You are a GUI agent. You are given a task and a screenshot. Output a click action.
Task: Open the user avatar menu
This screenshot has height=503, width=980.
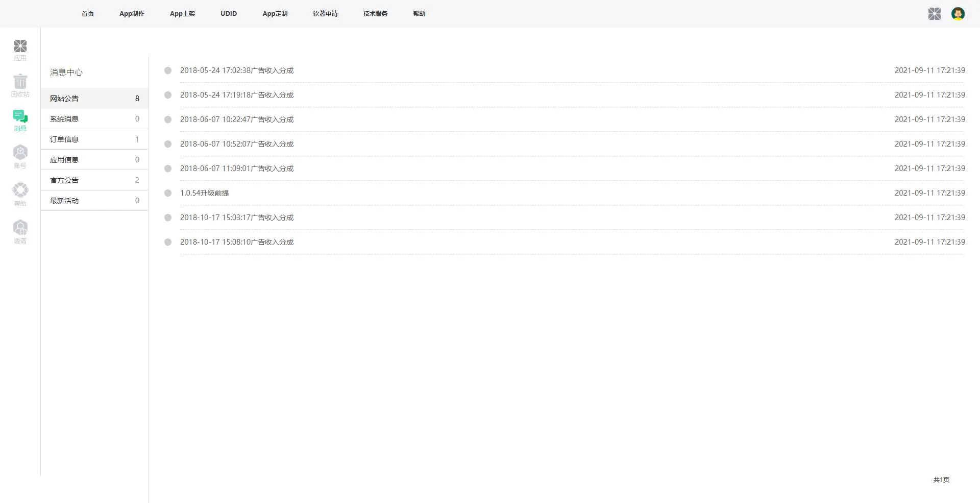958,14
